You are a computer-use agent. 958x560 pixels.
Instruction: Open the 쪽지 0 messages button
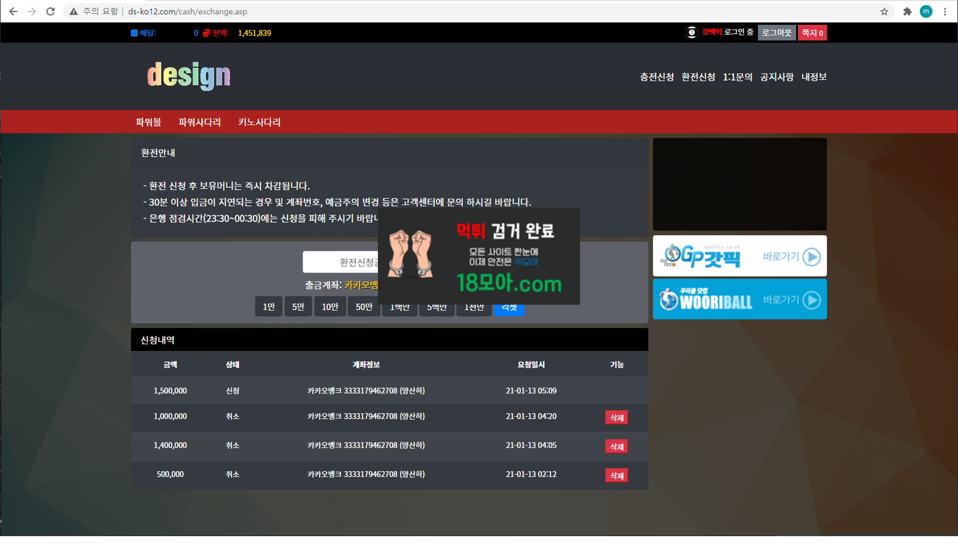pyautogui.click(x=812, y=33)
